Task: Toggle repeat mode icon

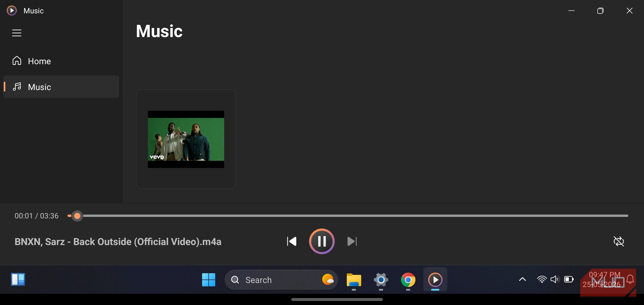Action: 619,241
